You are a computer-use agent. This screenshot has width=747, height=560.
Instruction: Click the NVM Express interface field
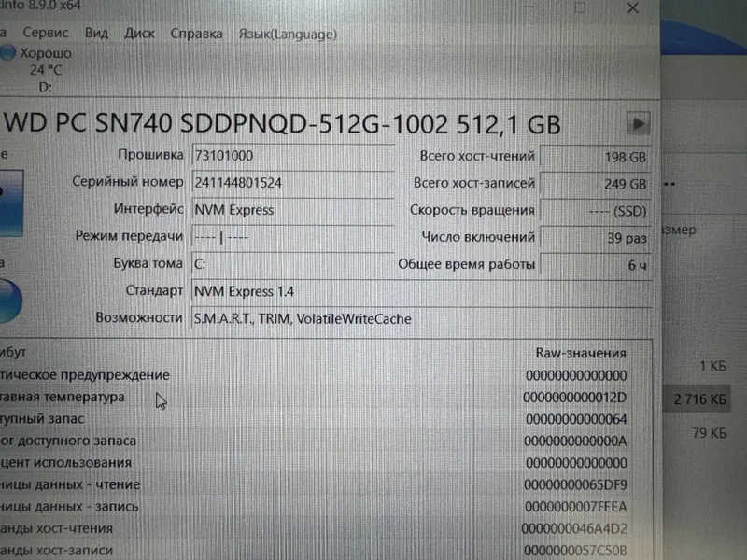(292, 210)
